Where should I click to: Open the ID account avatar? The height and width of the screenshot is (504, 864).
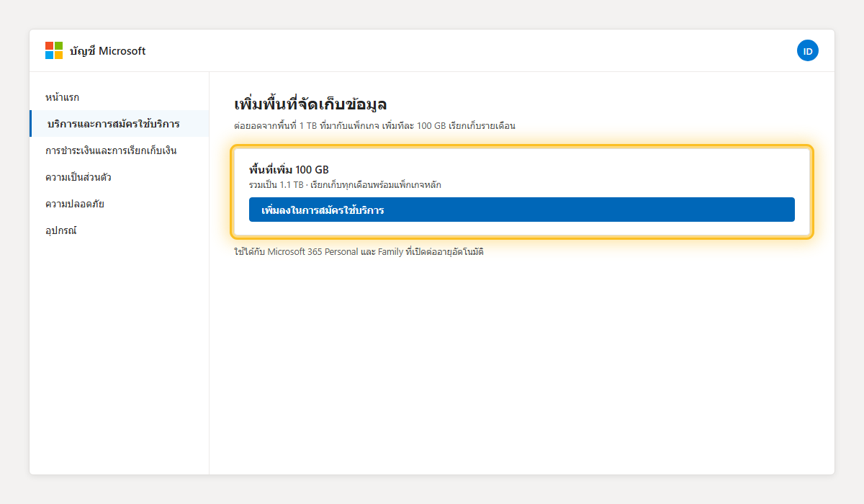coord(808,50)
